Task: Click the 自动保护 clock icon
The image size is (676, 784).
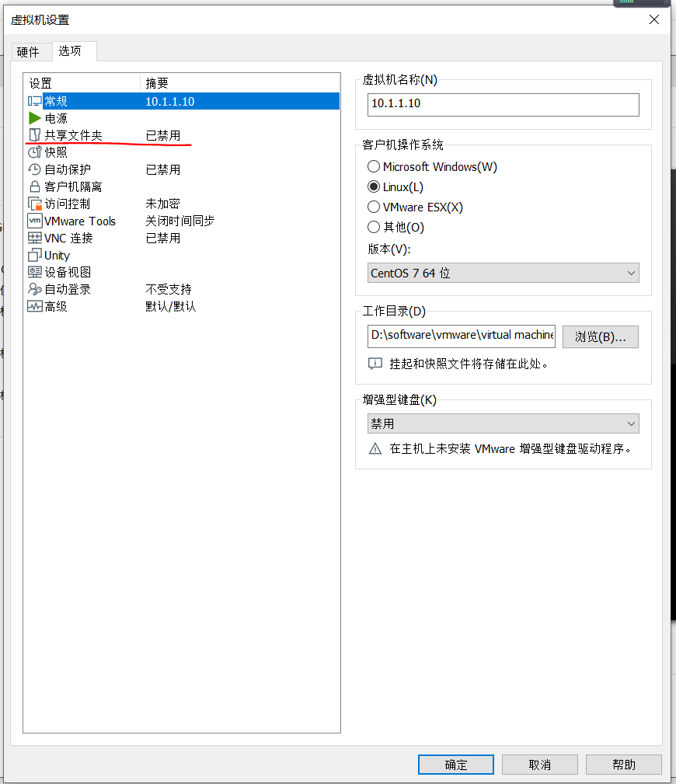Action: tap(34, 169)
